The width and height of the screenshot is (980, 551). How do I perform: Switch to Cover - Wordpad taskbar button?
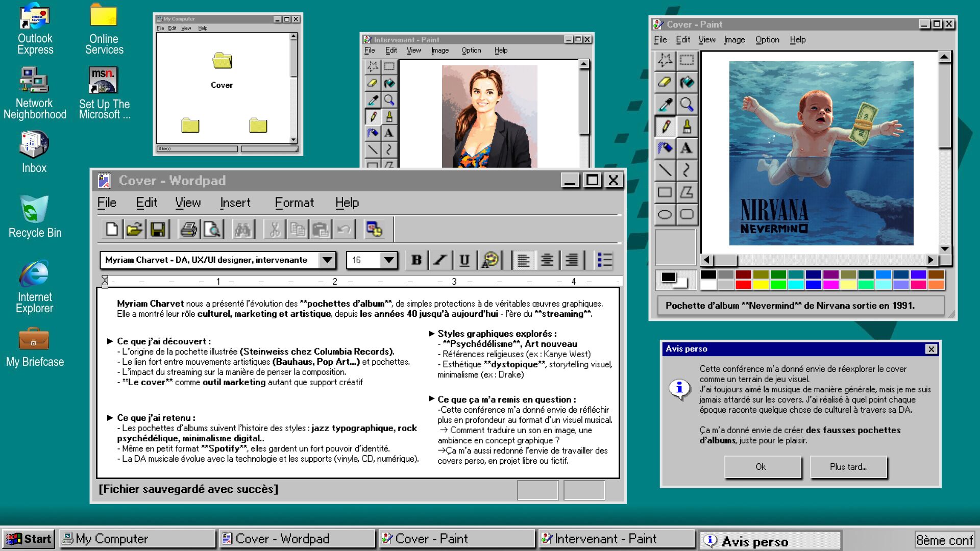297,539
